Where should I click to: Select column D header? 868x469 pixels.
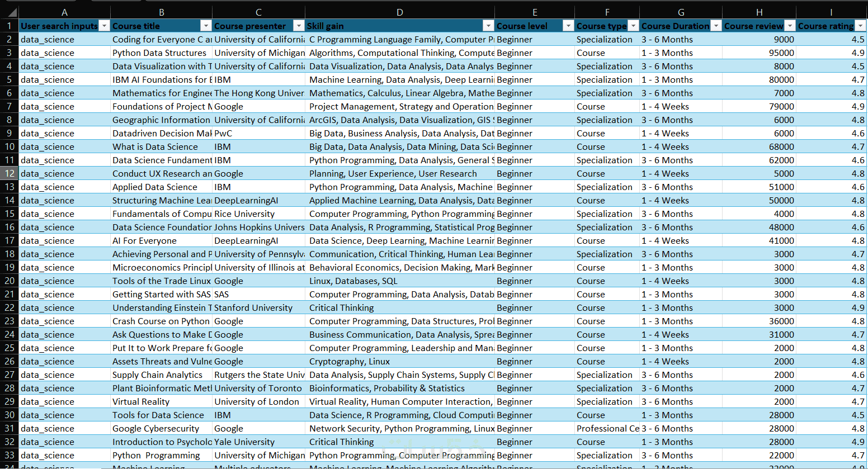tap(399, 12)
